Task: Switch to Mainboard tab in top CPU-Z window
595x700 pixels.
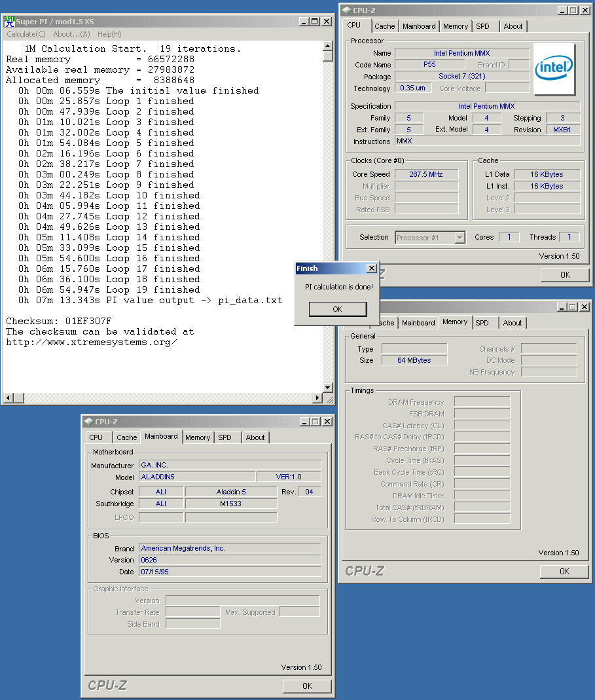Action: (x=419, y=26)
